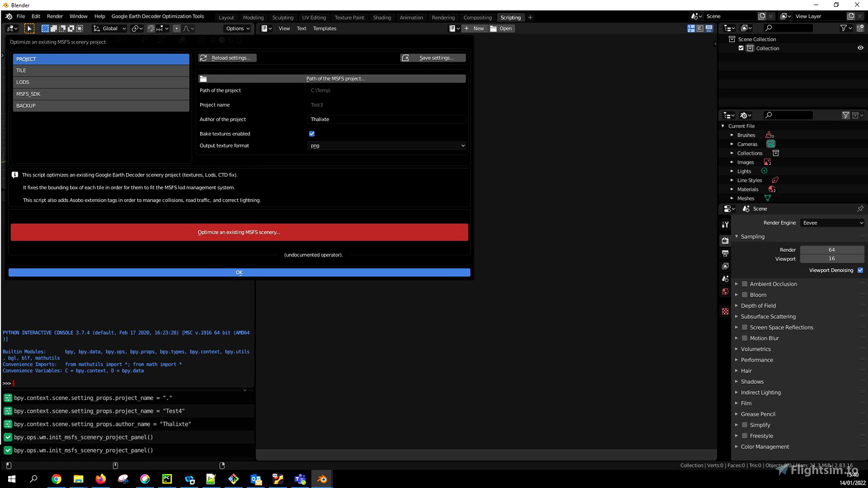Select the World properties tab
868x488 pixels.
click(725, 291)
